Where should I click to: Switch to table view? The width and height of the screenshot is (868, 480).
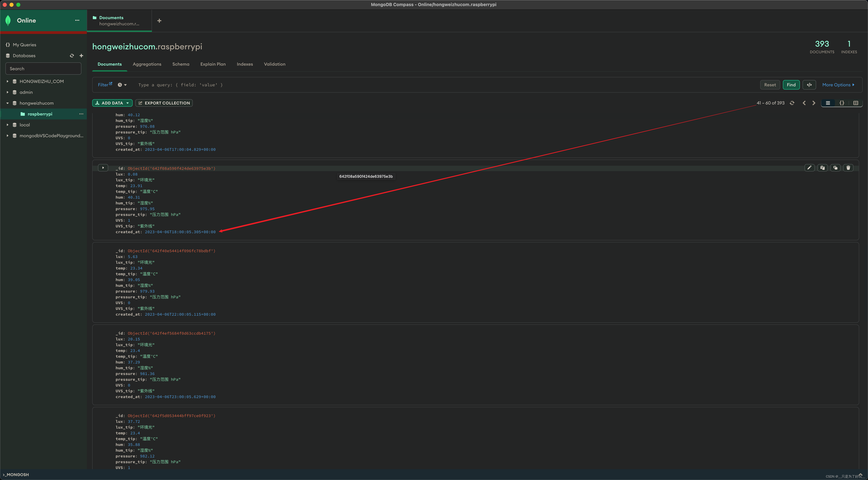855,103
